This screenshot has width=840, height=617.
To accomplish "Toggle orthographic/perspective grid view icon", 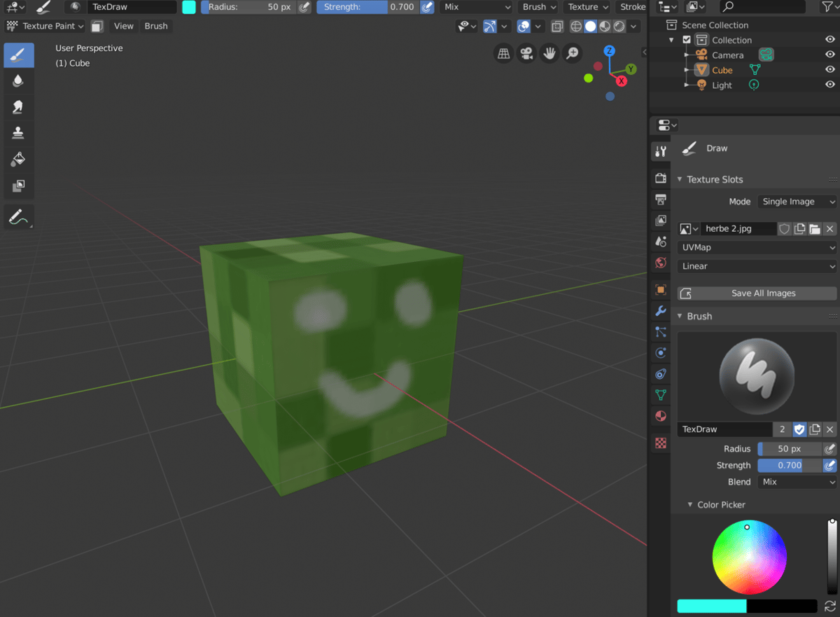I will 503,53.
